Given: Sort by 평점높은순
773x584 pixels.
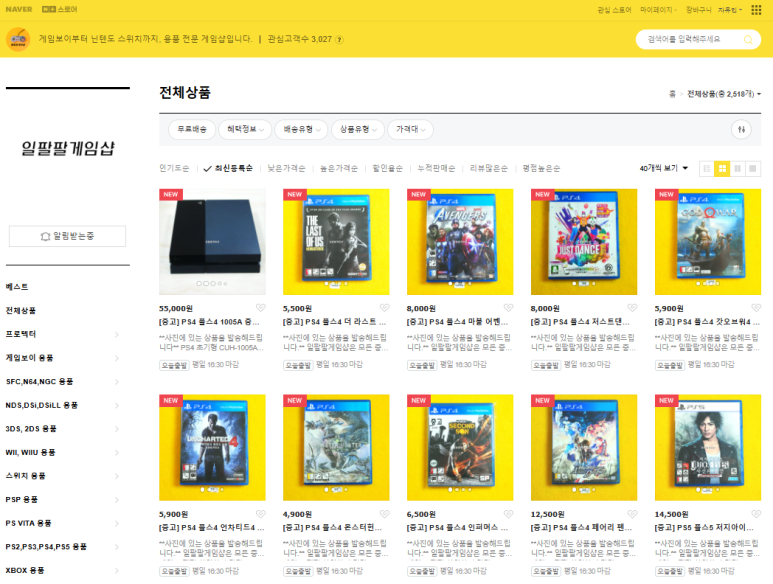Looking at the screenshot, I should tap(541, 169).
